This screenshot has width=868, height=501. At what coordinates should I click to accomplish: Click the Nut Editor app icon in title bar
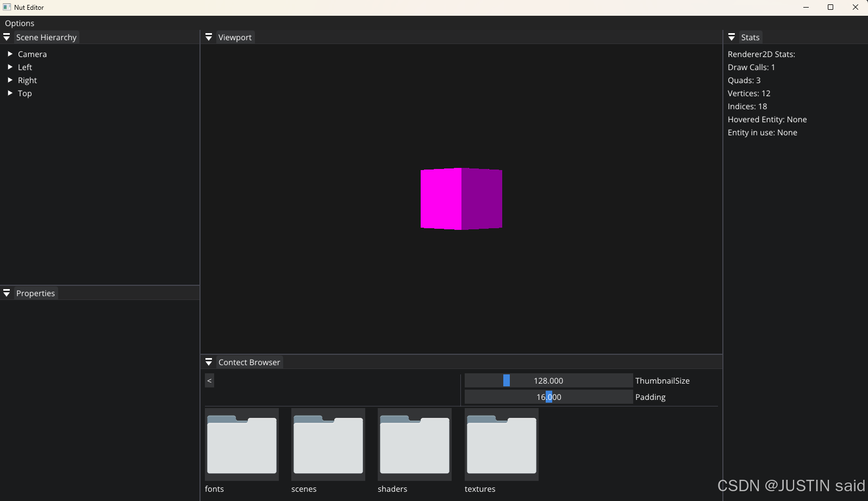pyautogui.click(x=7, y=7)
